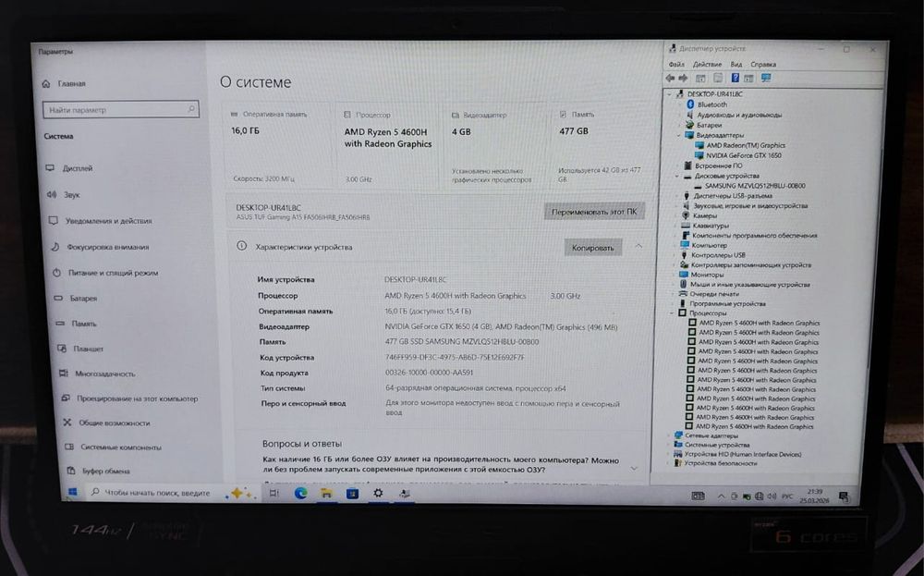Viewport: 924px width, 576px height.
Task: Toggle the console tree toolbar icon
Action: (x=700, y=78)
